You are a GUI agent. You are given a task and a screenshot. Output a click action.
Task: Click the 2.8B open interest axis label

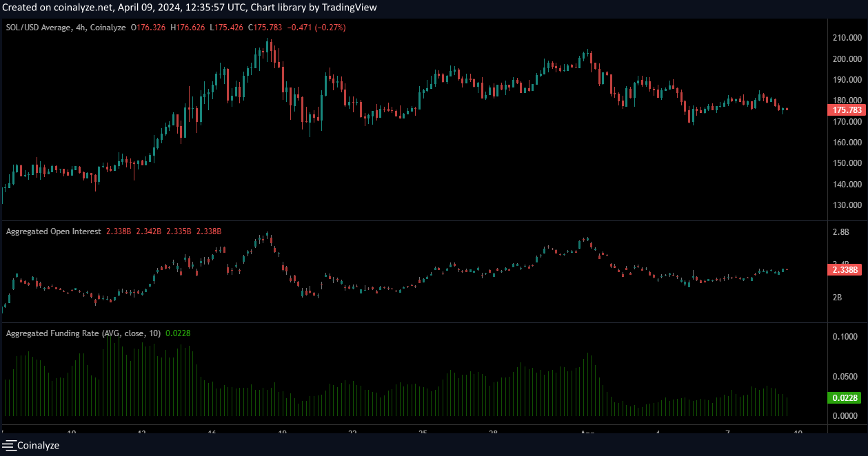pos(840,233)
